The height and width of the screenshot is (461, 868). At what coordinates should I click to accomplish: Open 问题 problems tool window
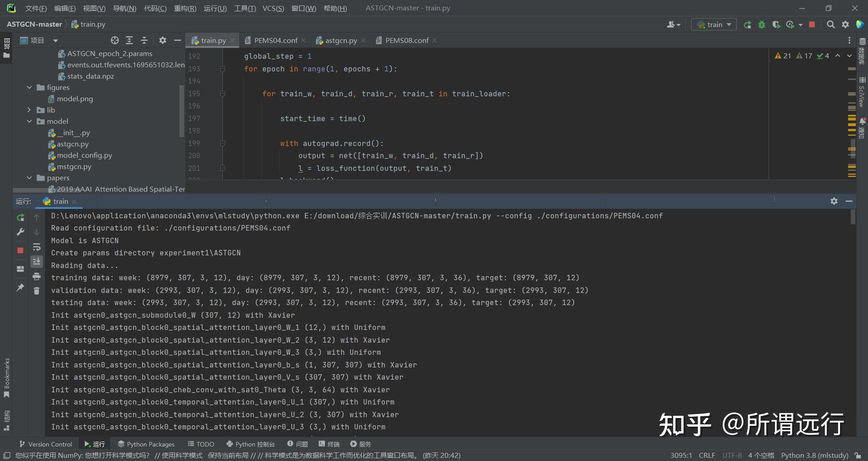[x=297, y=444]
